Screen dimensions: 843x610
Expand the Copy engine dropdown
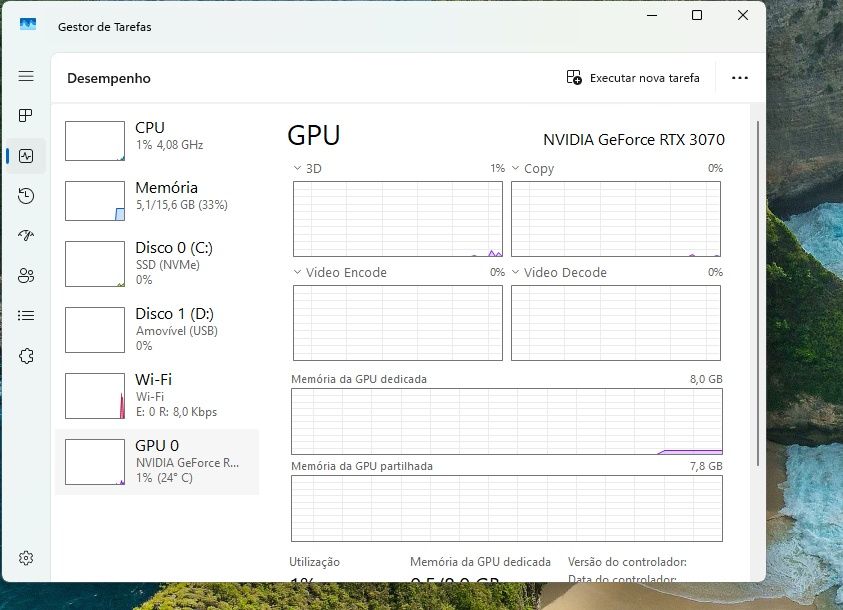(516, 168)
